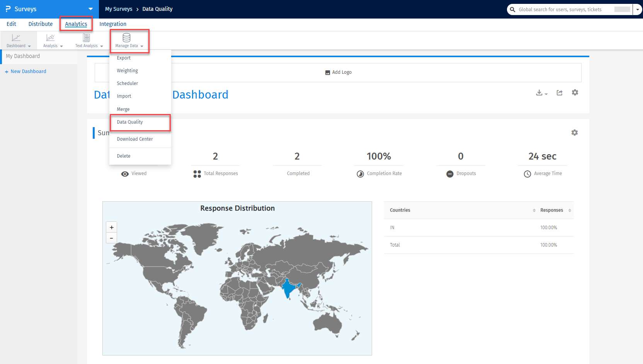Open the Dashboard toolbar icon
The height and width of the screenshot is (364, 643).
[16, 38]
